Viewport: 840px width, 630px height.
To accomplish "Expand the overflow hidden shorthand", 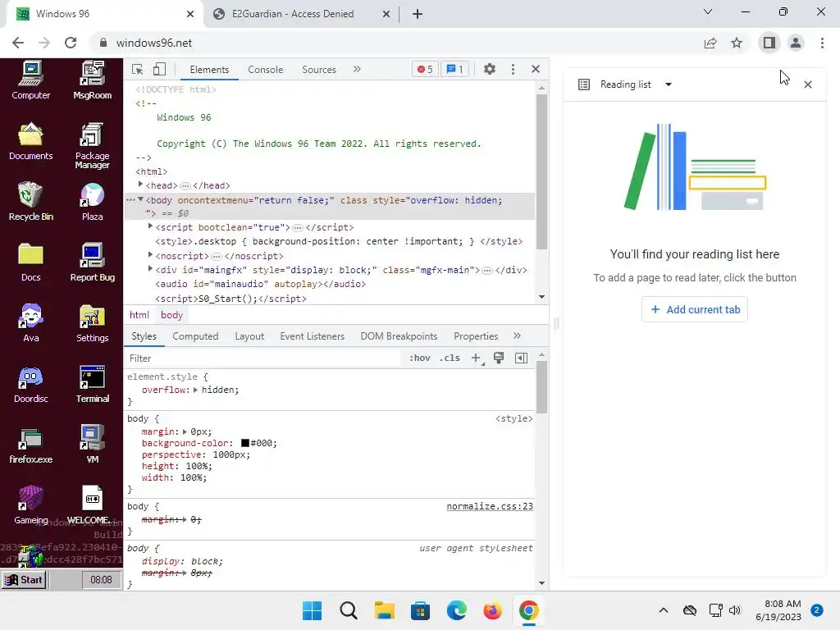I will point(195,390).
